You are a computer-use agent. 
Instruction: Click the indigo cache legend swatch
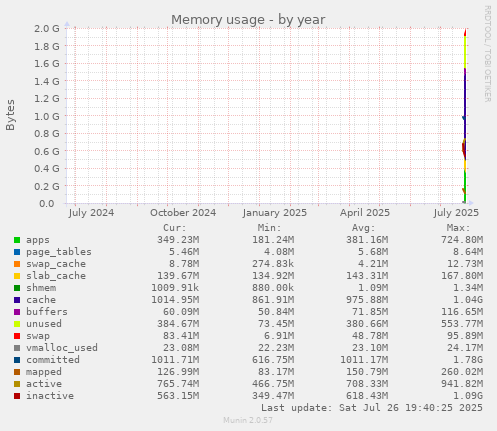pos(17,300)
